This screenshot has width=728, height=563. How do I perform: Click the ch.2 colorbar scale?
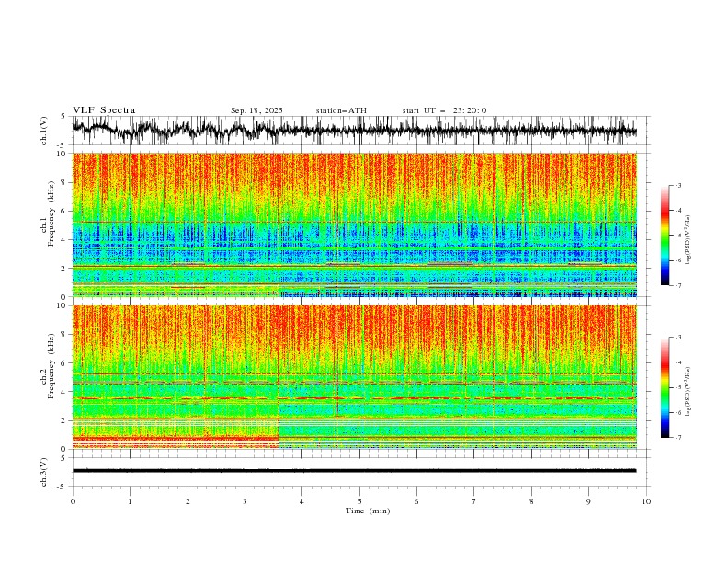click(665, 387)
